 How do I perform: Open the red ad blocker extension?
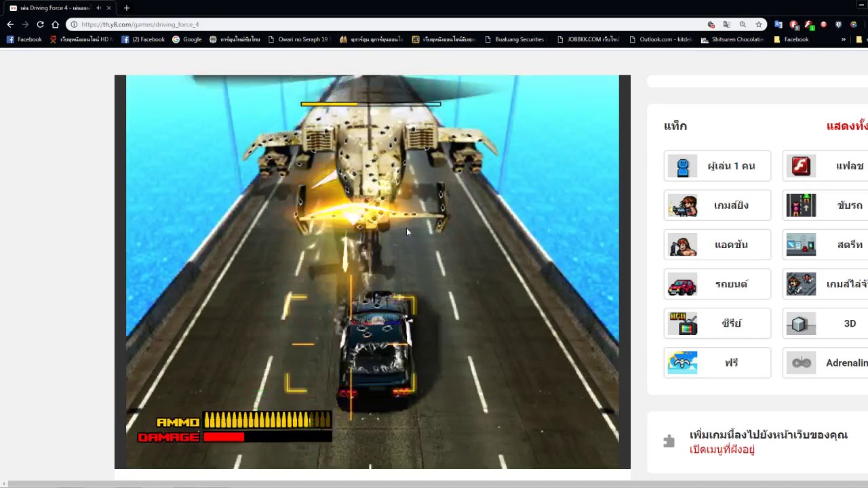pyautogui.click(x=794, y=24)
